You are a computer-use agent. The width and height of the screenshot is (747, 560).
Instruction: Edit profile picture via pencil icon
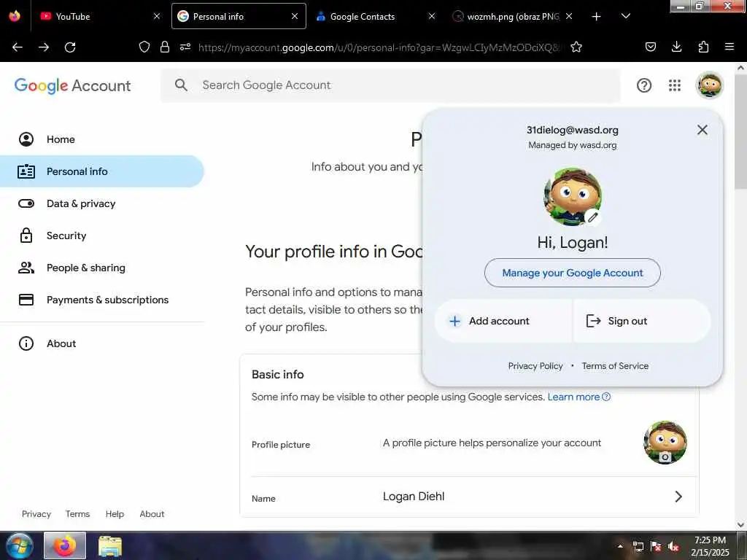tap(592, 217)
